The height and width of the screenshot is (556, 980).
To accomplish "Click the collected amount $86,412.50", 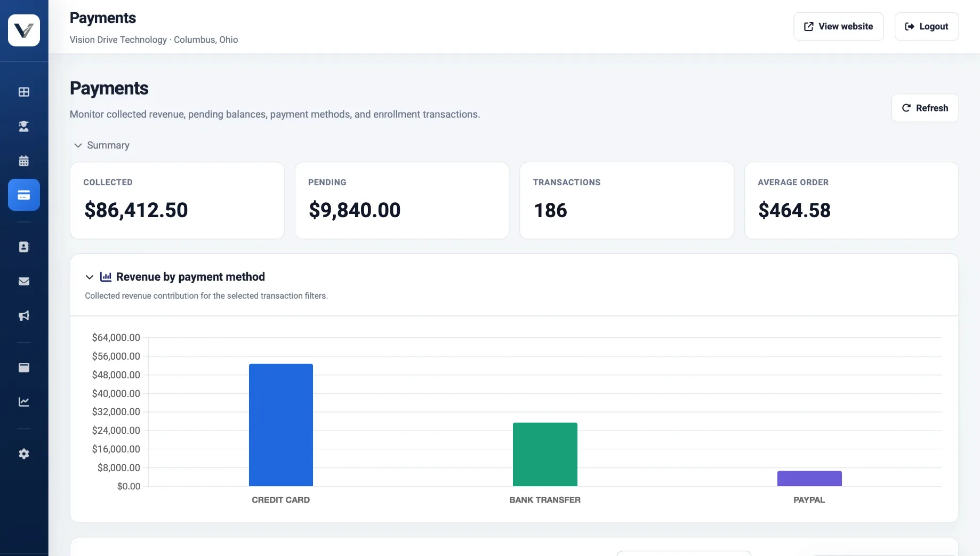I will pyautogui.click(x=136, y=210).
